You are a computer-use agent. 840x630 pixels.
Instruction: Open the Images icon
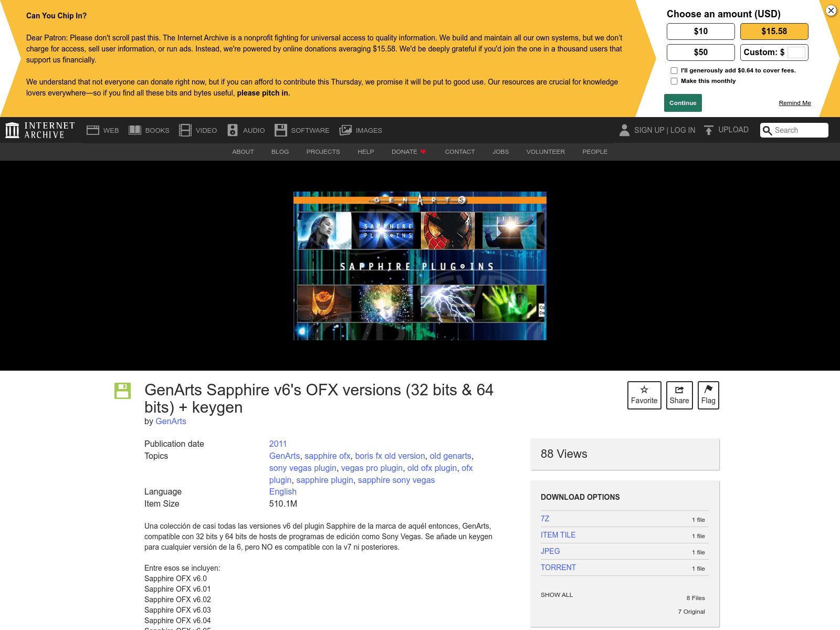[x=345, y=130]
